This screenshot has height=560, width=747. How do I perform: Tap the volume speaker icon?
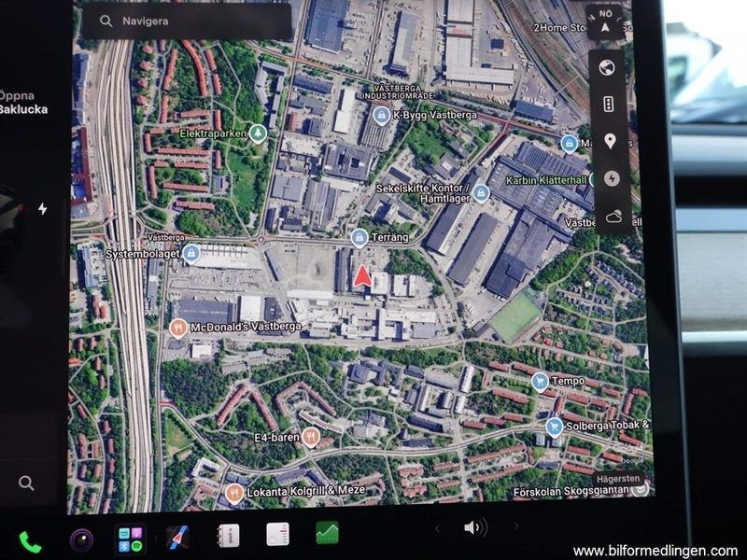pos(475,527)
